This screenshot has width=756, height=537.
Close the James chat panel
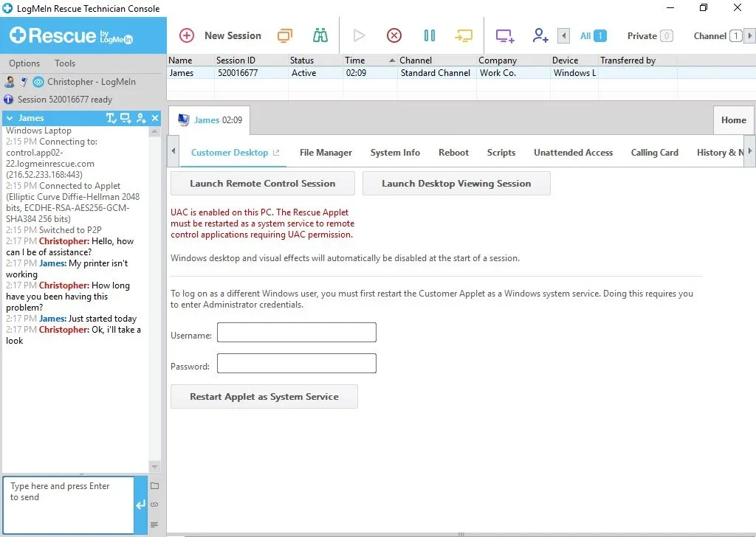click(155, 118)
